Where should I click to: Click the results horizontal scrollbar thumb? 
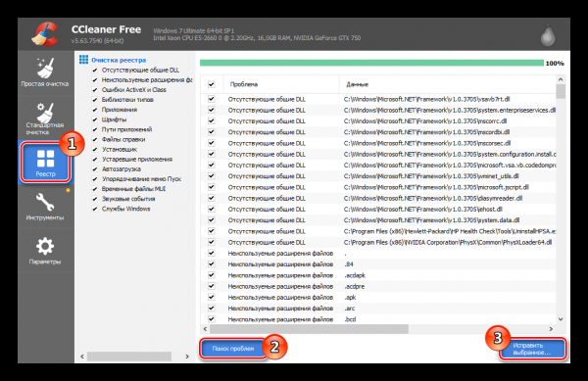309,329
